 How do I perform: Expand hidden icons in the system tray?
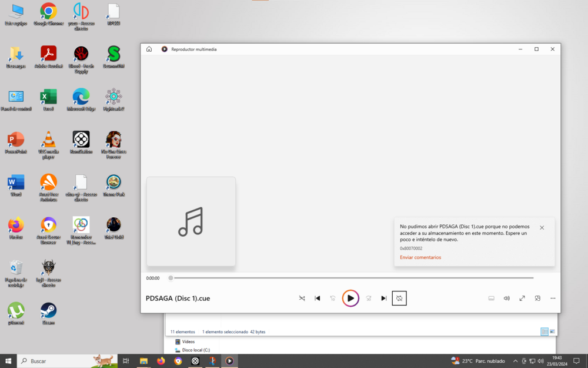tap(514, 360)
